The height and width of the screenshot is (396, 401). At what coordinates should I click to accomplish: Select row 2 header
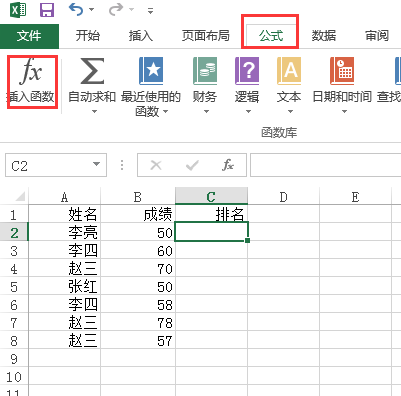(x=14, y=232)
